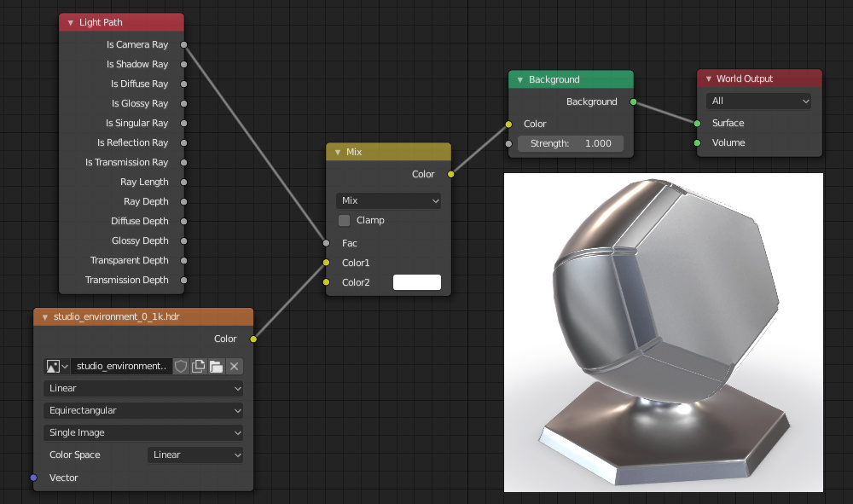Click the Is Camera Ray output socket

[x=184, y=44]
